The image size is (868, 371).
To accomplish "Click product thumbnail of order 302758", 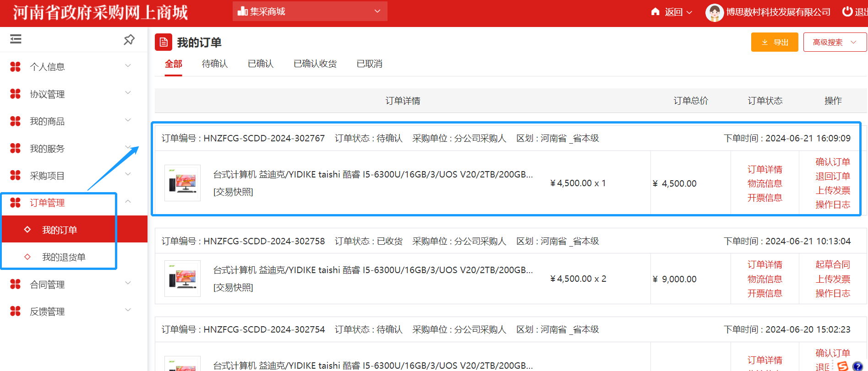I will 182,279.
